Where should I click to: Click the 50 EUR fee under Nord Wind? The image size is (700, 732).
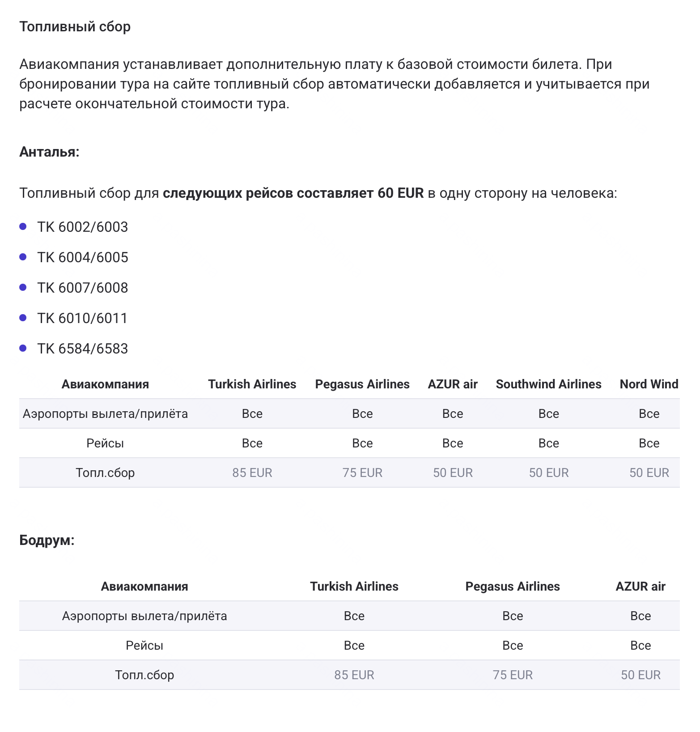coord(649,473)
